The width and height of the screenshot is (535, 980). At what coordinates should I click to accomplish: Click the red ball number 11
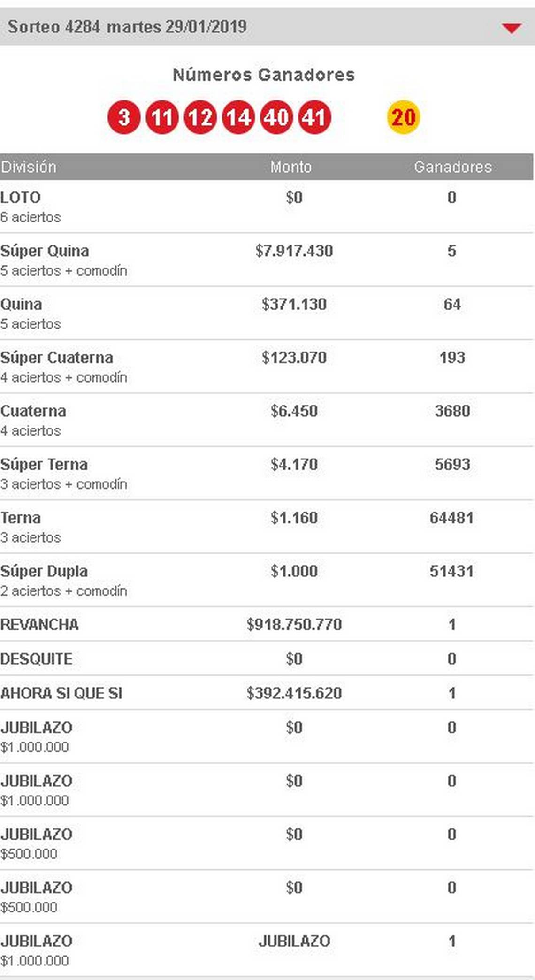(162, 117)
